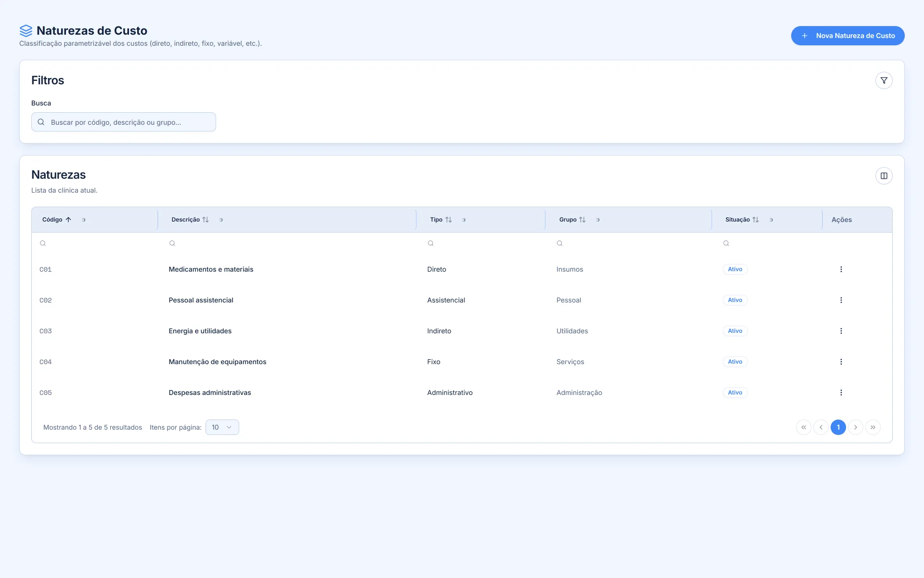Viewport: 924px width, 578px height.
Task: Click the Administração group cell
Action: 579,393
